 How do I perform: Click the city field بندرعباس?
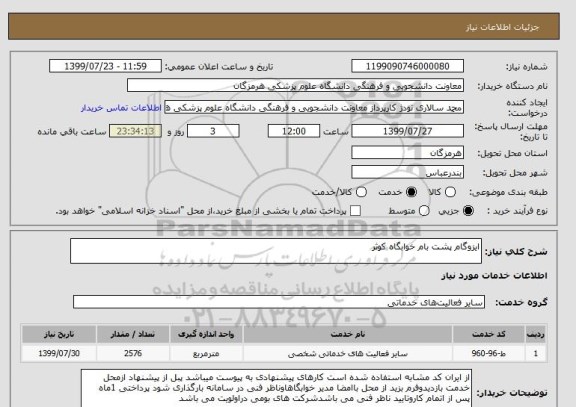coord(407,173)
